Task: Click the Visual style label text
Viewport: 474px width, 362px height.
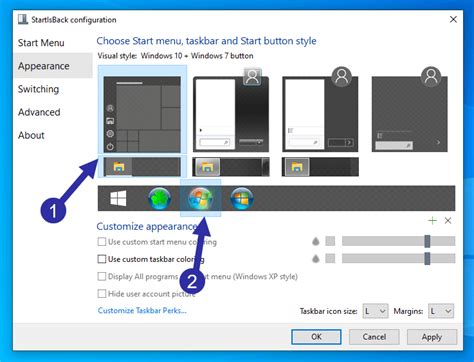Action: point(117,56)
